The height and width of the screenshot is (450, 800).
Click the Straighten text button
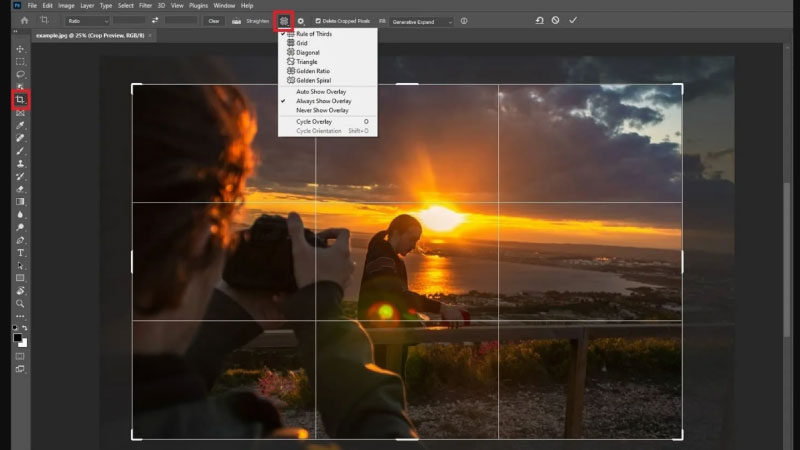[x=258, y=21]
